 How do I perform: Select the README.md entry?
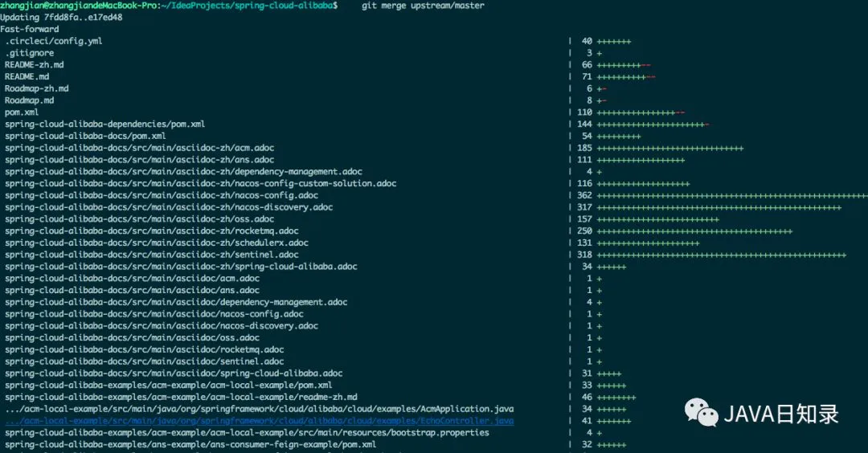(27, 77)
